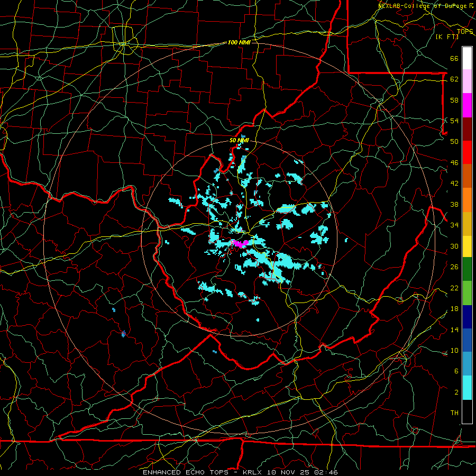The width and height of the screenshot is (476, 476).
Task: Select the bright red legend color swatch
Action: pos(467,152)
